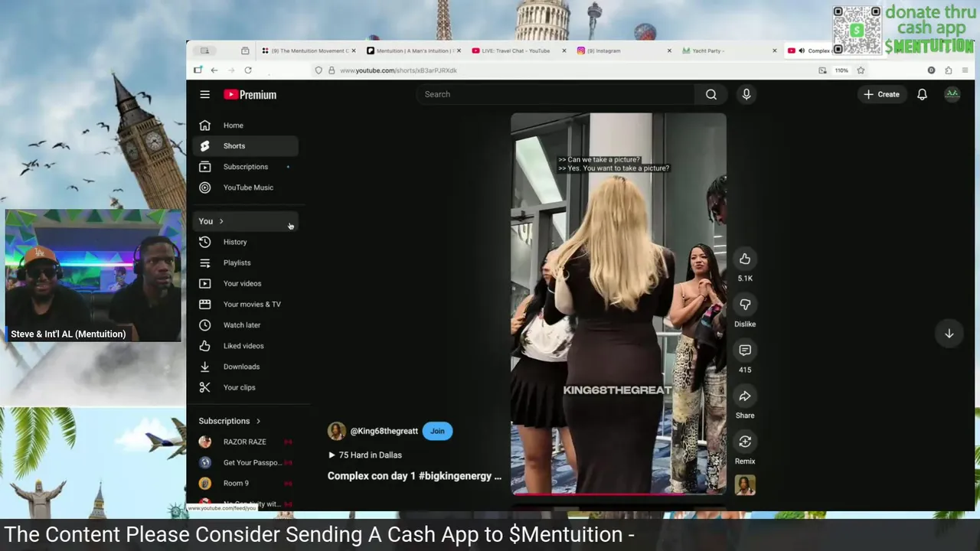Open the YouTube hamburger guide menu
This screenshot has height=551, width=980.
tap(204, 94)
